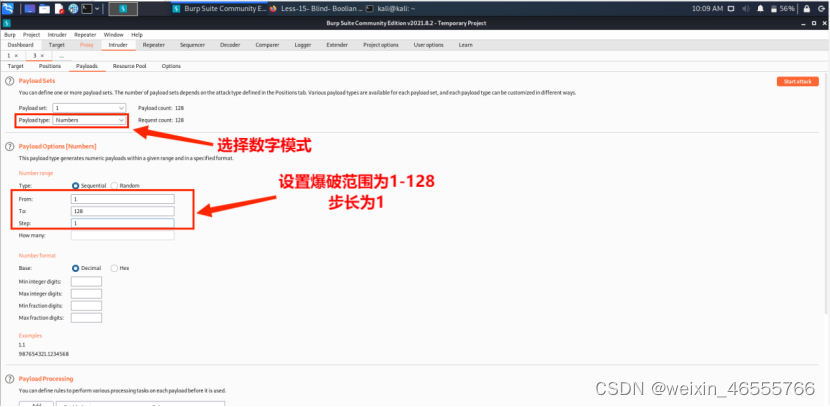Switch to the Dashboard tab

point(21,45)
